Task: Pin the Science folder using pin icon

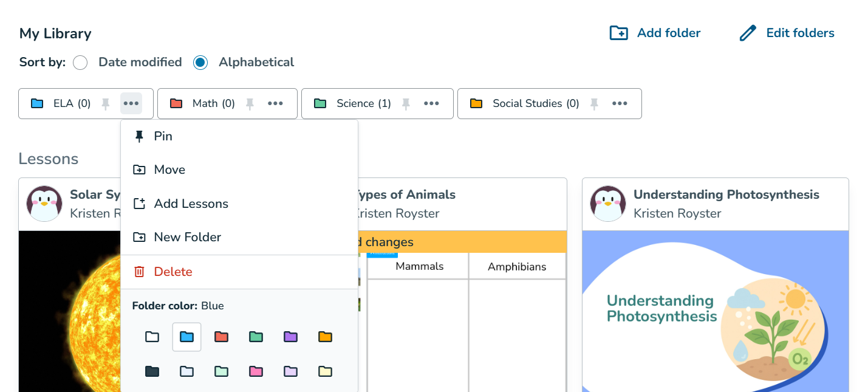Action: pyautogui.click(x=406, y=104)
